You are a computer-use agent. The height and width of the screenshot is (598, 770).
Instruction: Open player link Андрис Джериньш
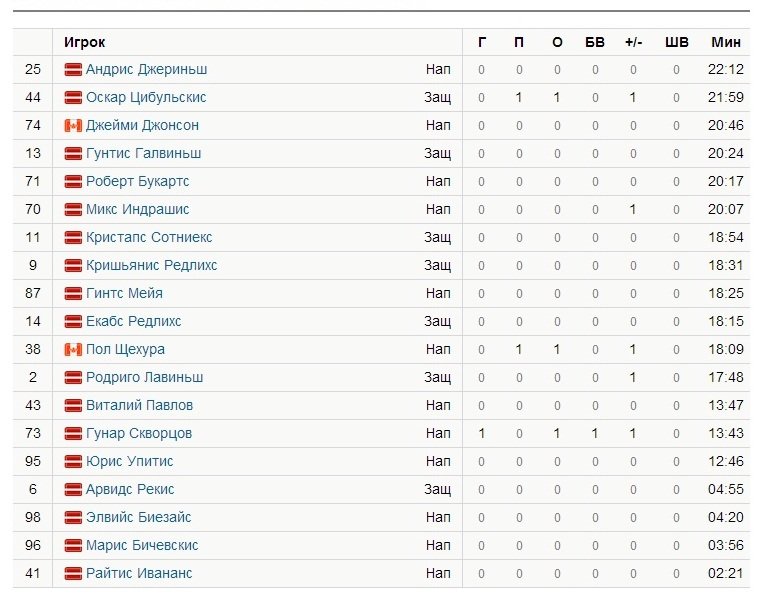[x=146, y=69]
